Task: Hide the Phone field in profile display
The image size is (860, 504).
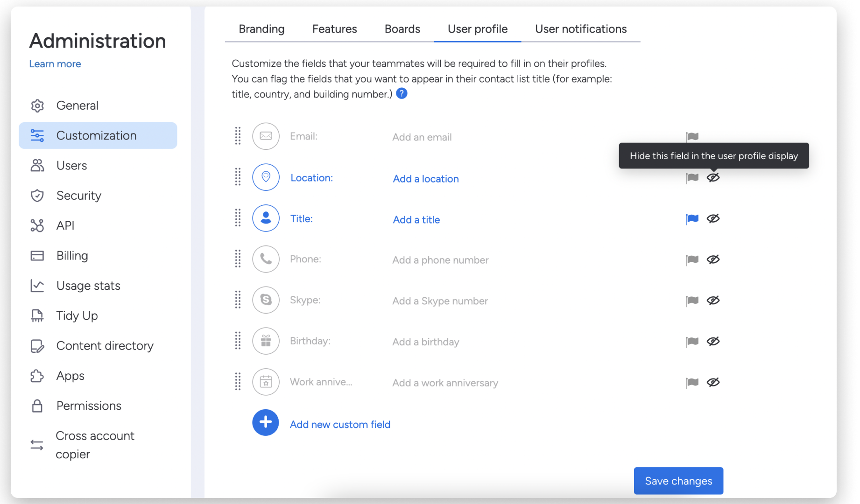Action: click(x=713, y=259)
